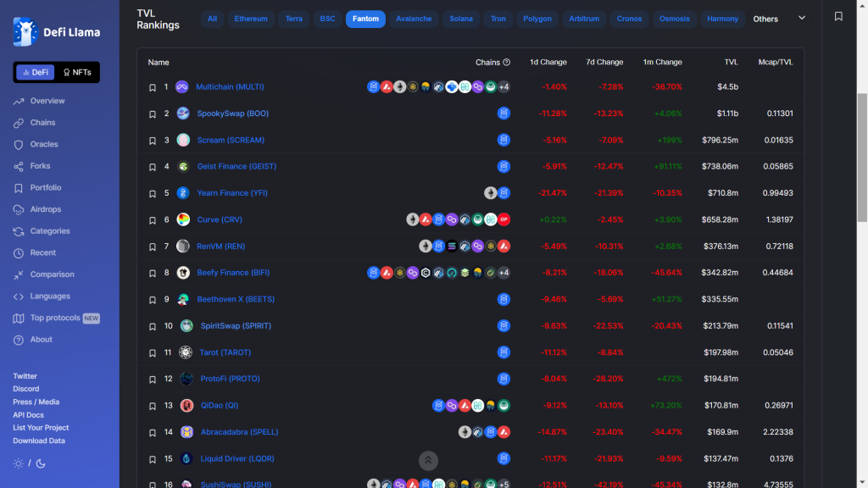Image resolution: width=868 pixels, height=488 pixels.
Task: Switch to NFTs mode
Action: click(x=77, y=73)
